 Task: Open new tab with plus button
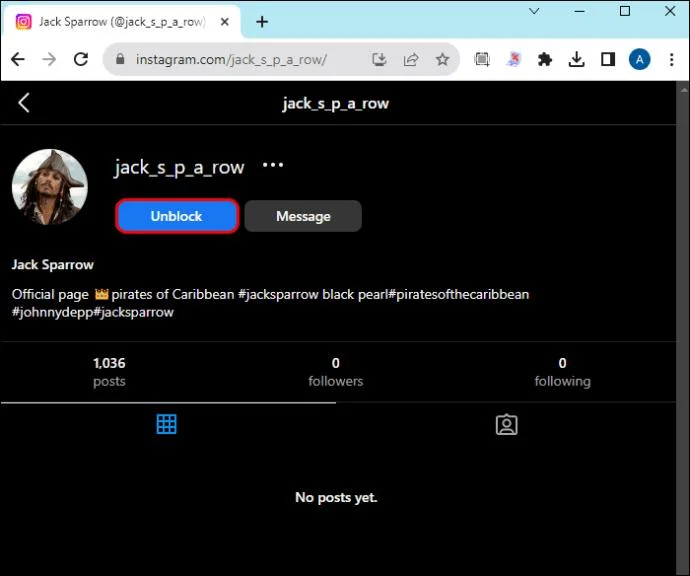(262, 22)
